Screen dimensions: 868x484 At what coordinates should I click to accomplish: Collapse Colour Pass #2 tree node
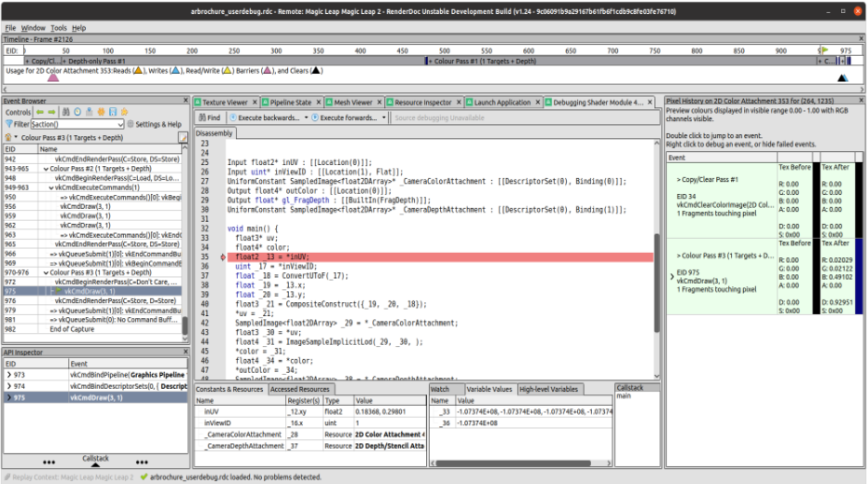tap(46, 169)
